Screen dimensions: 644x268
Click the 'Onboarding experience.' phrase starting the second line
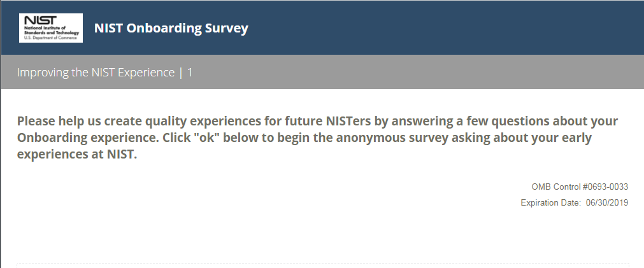90,138
